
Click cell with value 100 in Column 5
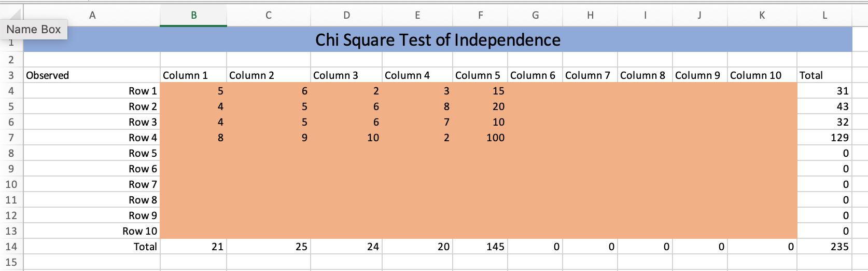click(480, 138)
